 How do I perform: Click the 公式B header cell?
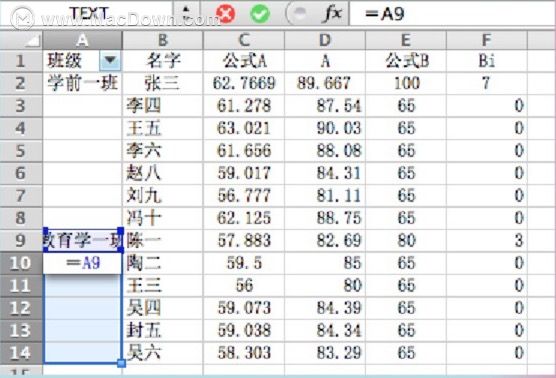click(406, 61)
